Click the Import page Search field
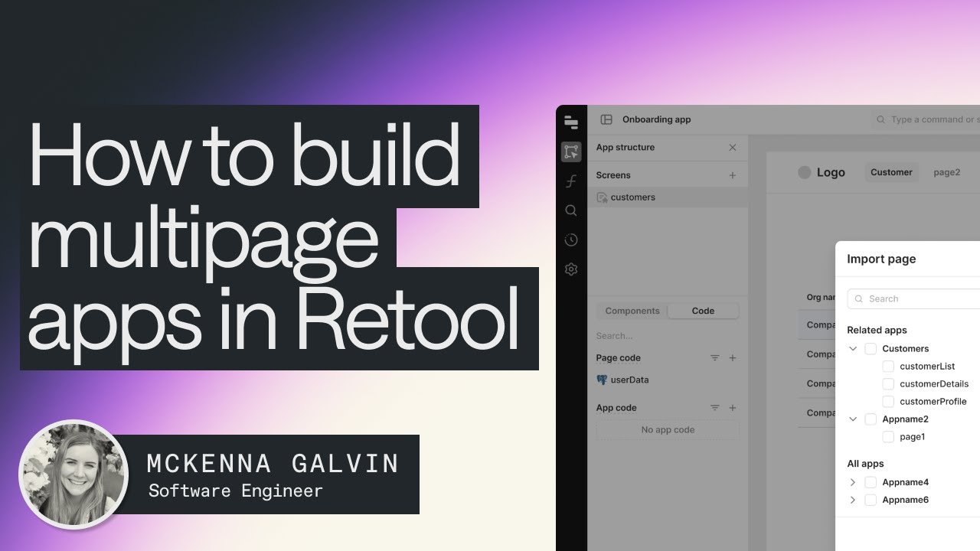980x551 pixels. pos(914,299)
